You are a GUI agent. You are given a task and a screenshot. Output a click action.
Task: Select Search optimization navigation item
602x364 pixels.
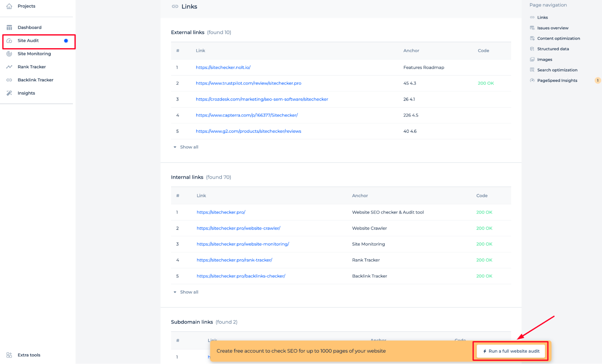(x=557, y=70)
